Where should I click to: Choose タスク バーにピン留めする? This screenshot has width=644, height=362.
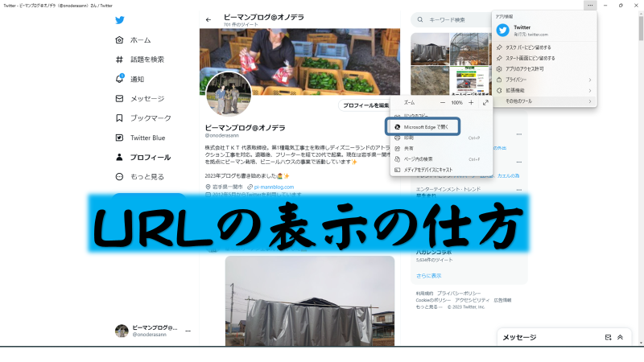click(538, 47)
